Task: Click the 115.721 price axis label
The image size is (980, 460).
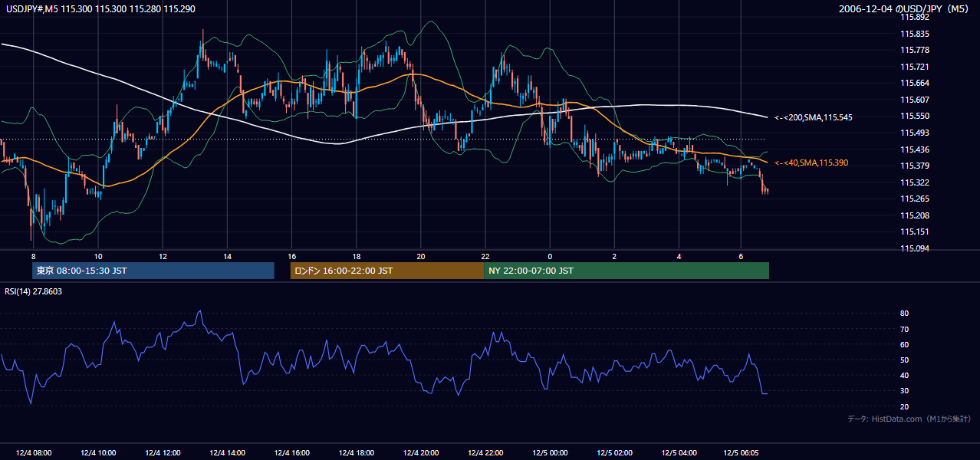Action: [x=914, y=67]
